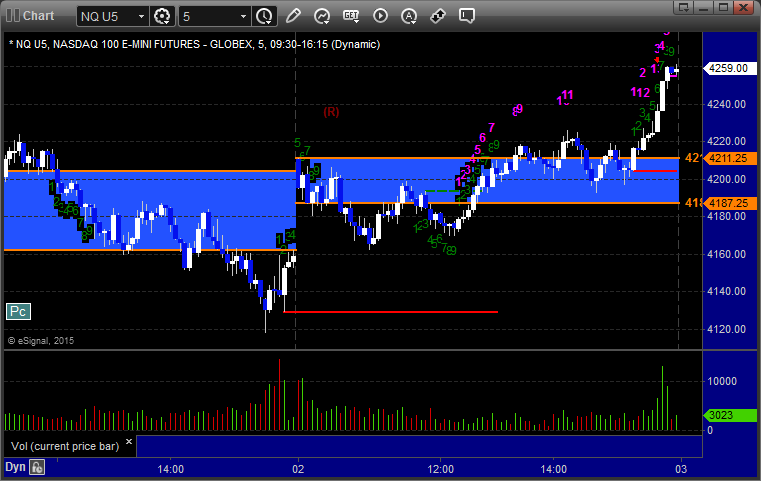Click the magenta 11 count label
Viewport: 761px width, 481px height.
[x=567, y=95]
